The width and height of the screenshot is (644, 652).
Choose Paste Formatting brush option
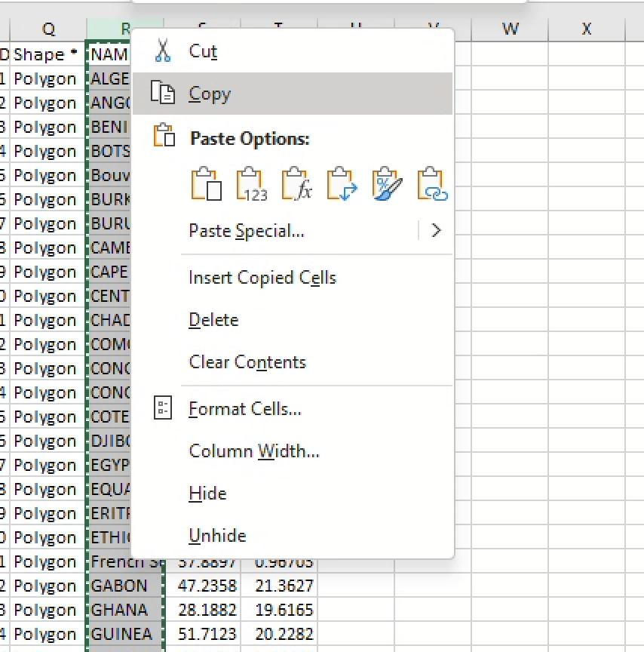click(x=388, y=184)
